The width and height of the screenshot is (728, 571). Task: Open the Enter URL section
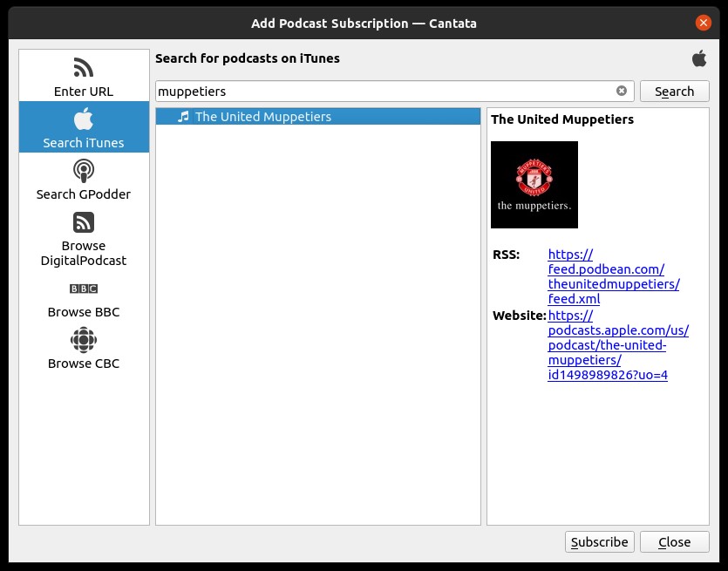tap(84, 76)
